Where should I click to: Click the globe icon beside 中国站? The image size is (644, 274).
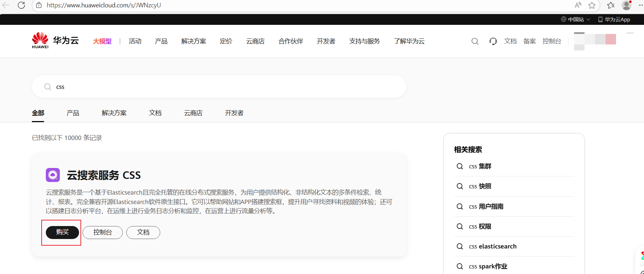tap(564, 19)
